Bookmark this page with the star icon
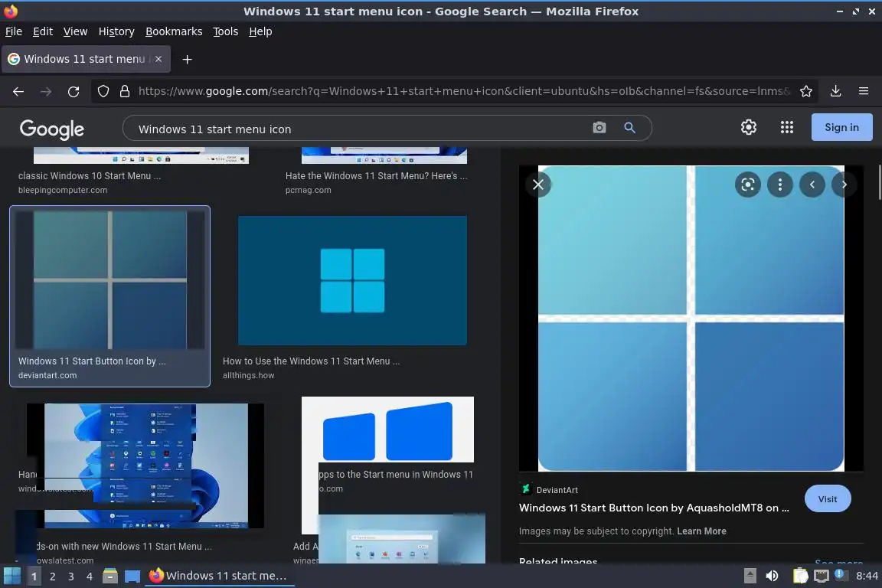The width and height of the screenshot is (882, 588). click(805, 91)
